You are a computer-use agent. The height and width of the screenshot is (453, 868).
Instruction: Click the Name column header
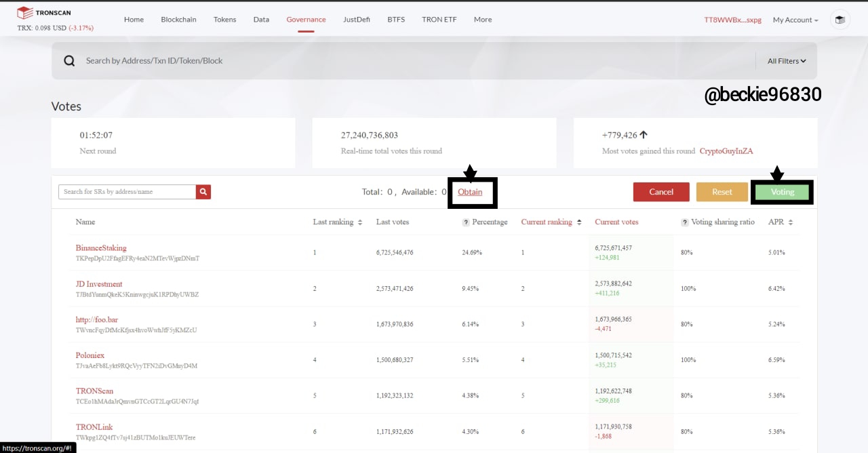point(85,222)
